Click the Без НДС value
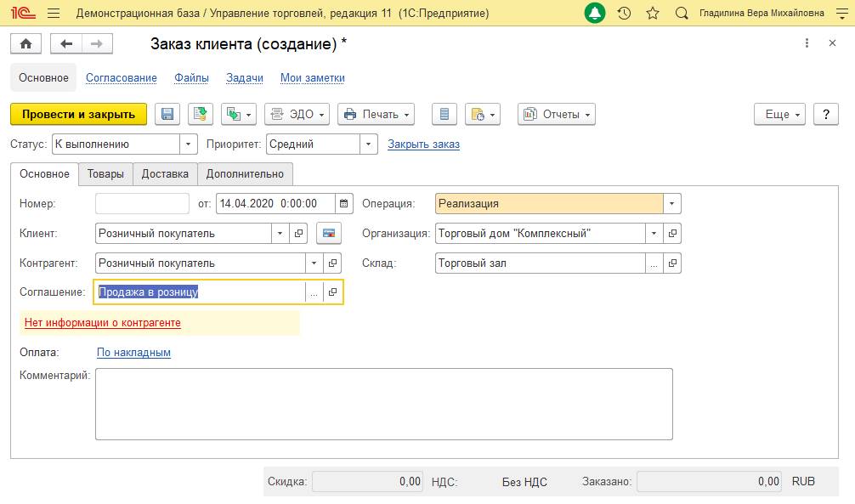Image resolution: width=855 pixels, height=504 pixels. pyautogui.click(x=524, y=482)
